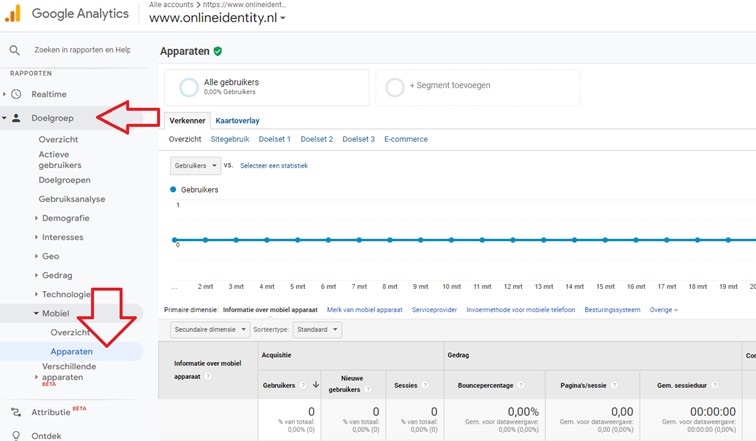Click help icon next to Bouncepercentage column
The image size is (756, 441).
click(525, 384)
